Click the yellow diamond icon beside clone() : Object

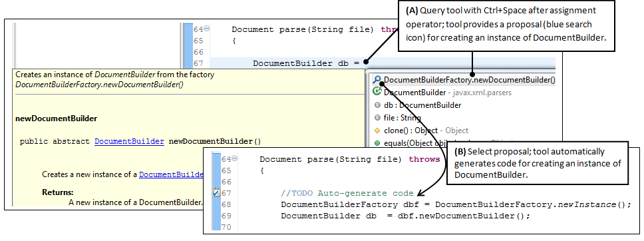tap(377, 130)
